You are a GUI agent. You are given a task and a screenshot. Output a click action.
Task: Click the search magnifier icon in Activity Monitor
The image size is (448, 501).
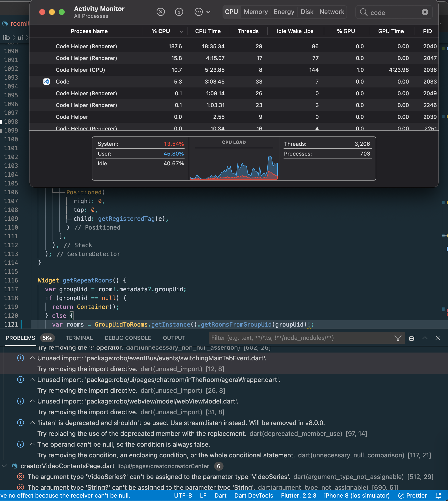pyautogui.click(x=363, y=12)
